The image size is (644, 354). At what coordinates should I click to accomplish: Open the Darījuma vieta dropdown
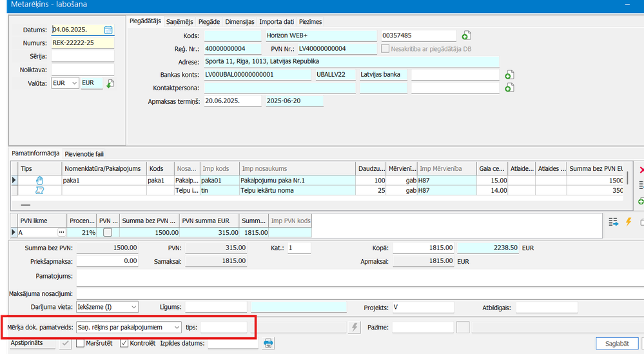pos(132,308)
